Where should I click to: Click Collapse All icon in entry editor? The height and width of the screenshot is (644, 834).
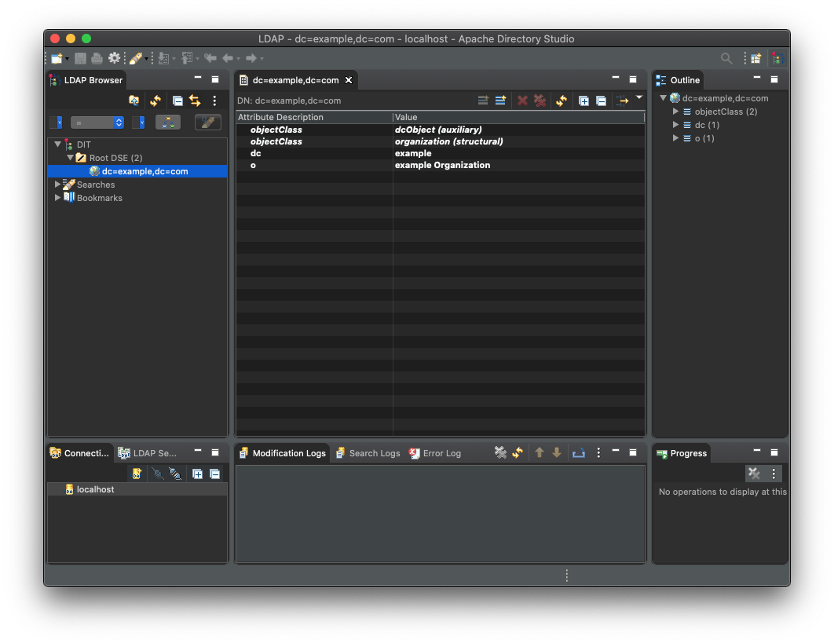click(x=601, y=101)
